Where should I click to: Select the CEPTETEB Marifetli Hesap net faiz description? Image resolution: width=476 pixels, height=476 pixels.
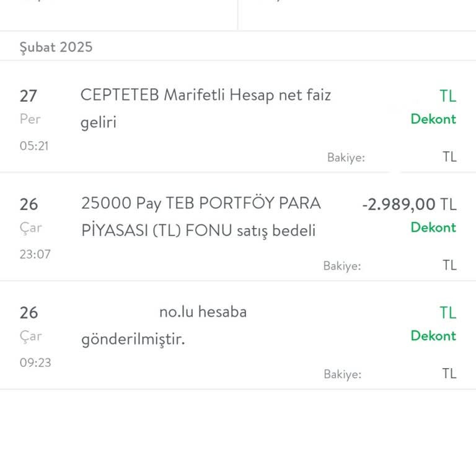[206, 108]
